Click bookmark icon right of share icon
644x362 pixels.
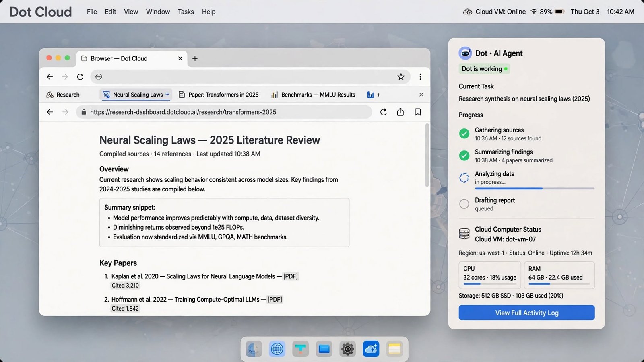[418, 112]
